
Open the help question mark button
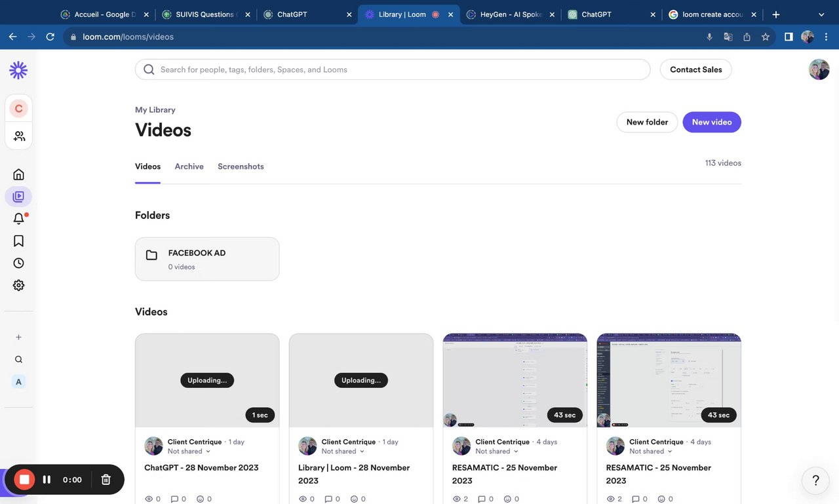pos(816,480)
